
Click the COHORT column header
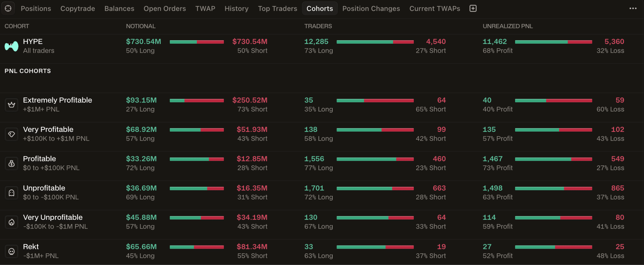click(x=17, y=26)
